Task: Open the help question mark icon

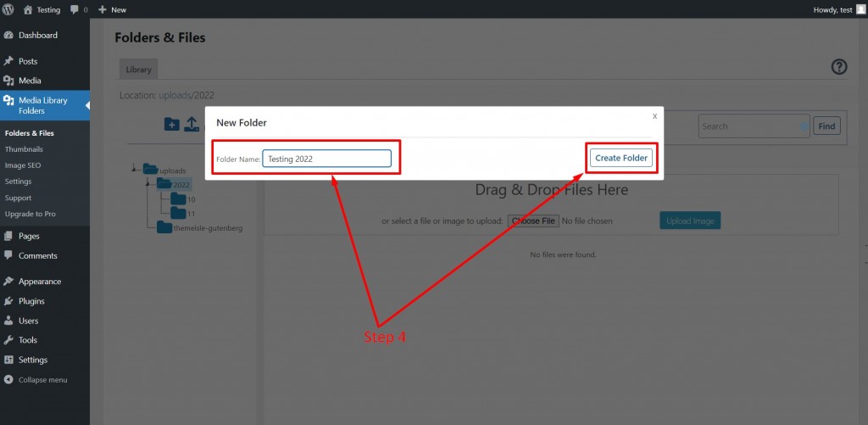Action: (x=839, y=67)
